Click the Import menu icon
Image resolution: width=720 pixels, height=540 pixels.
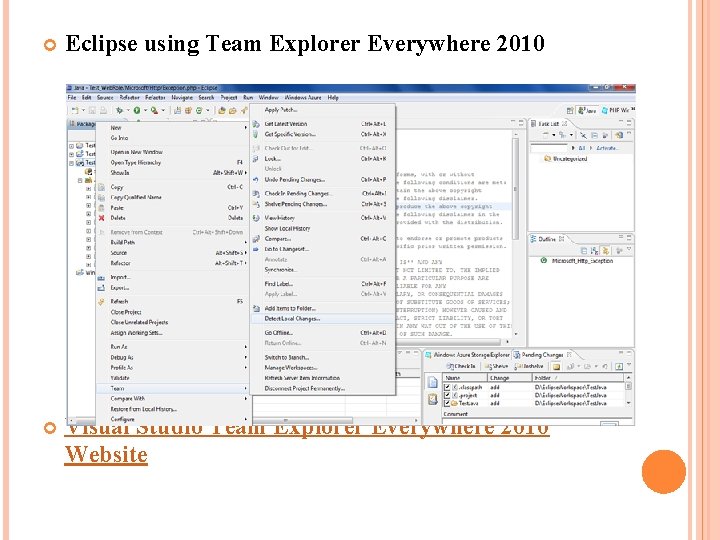[101, 277]
